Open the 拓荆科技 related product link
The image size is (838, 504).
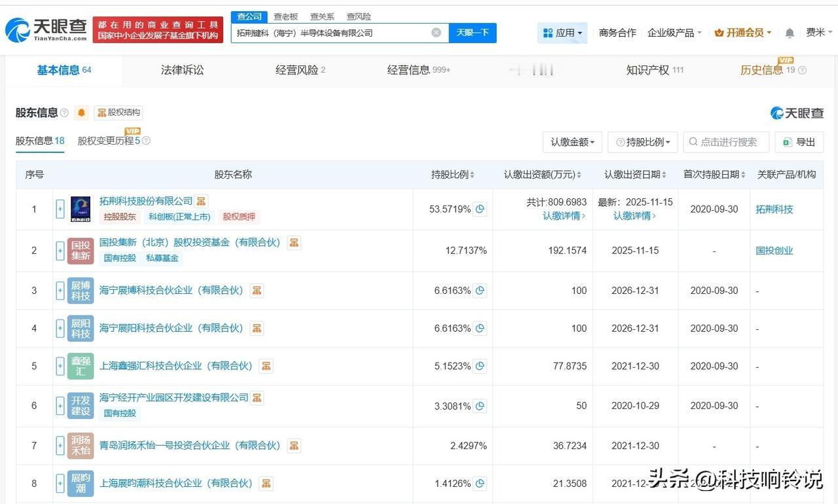[x=774, y=209]
